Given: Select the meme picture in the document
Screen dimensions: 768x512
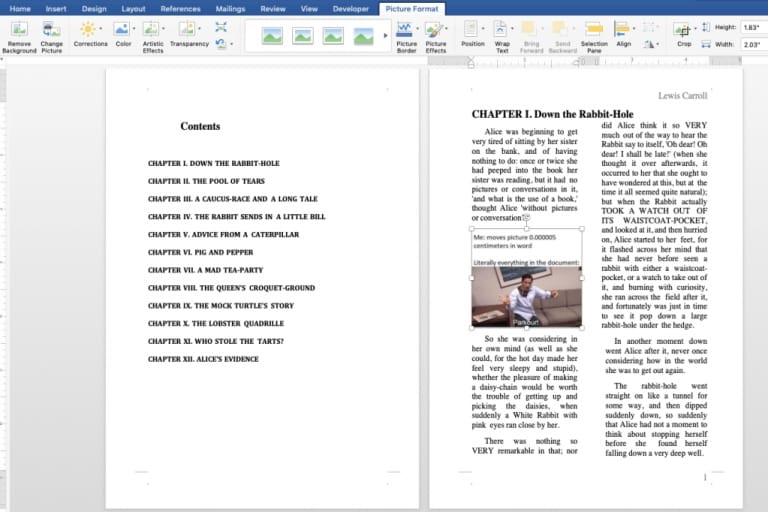Looking at the screenshot, I should point(527,278).
